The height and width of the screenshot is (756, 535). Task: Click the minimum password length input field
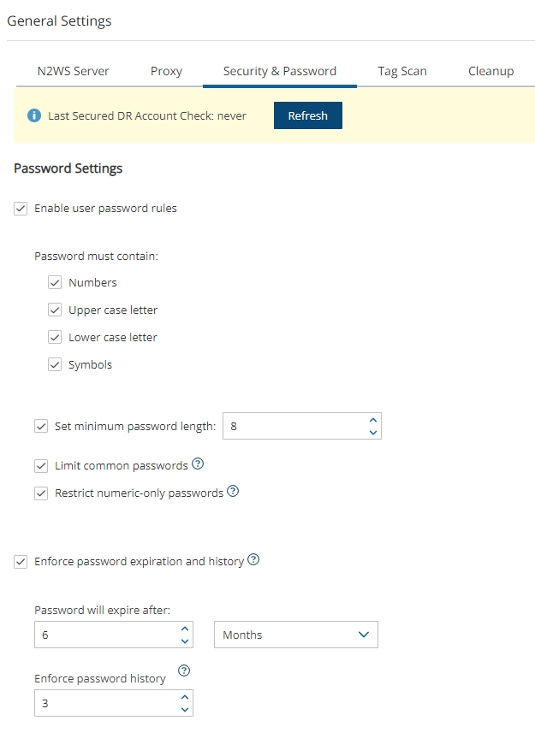[x=291, y=426]
